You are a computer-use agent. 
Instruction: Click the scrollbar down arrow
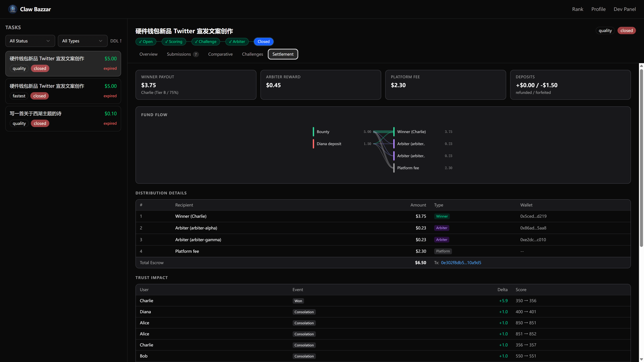click(x=641, y=359)
